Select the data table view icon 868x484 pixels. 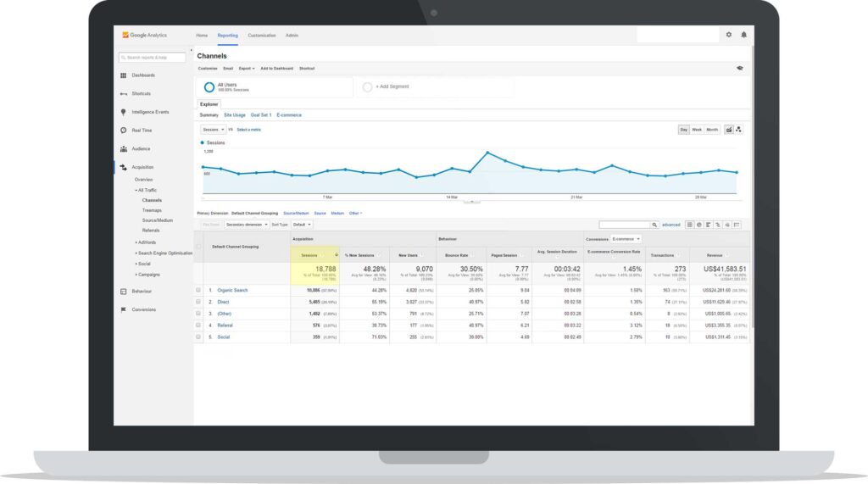coord(689,225)
